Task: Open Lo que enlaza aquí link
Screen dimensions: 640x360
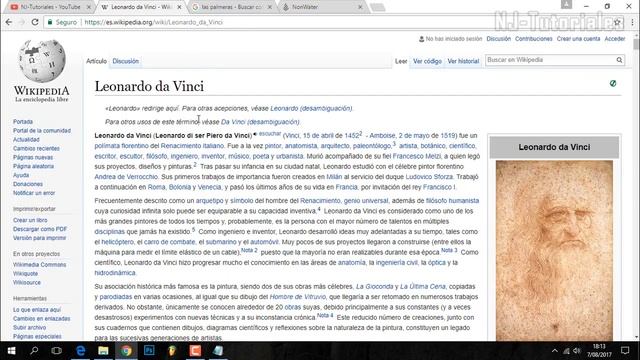Action: coord(37,310)
